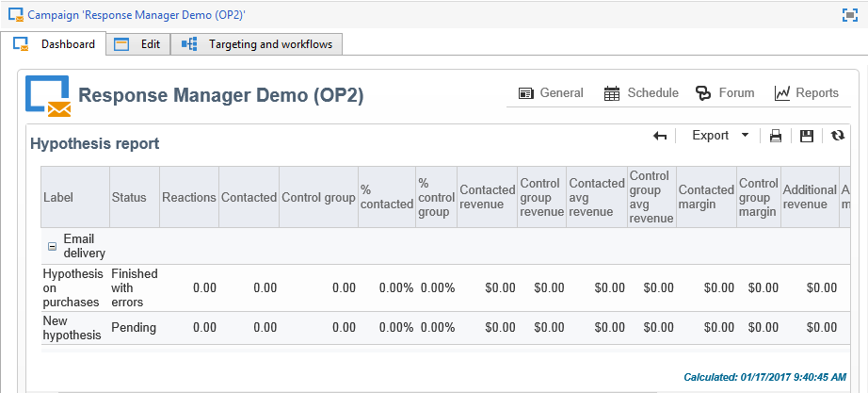Open the Export dropdown menu

(x=720, y=136)
